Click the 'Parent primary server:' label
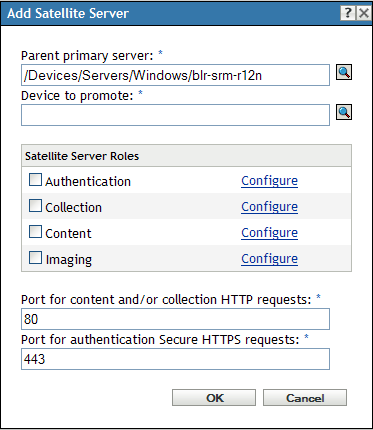Viewport: 373px width, 430px height. click(x=87, y=56)
